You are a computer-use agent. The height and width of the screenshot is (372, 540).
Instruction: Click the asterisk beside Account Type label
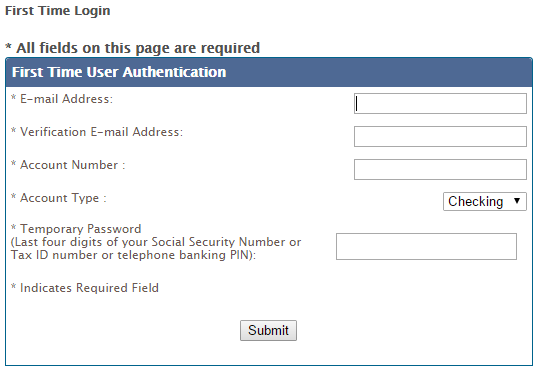point(13,196)
